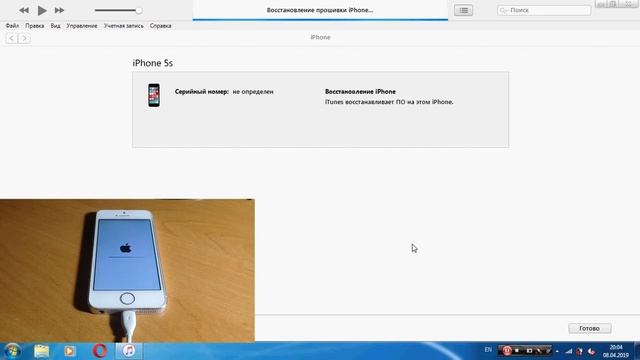Open File Explorer from the taskbar
This screenshot has height=360, width=640.
click(42, 351)
